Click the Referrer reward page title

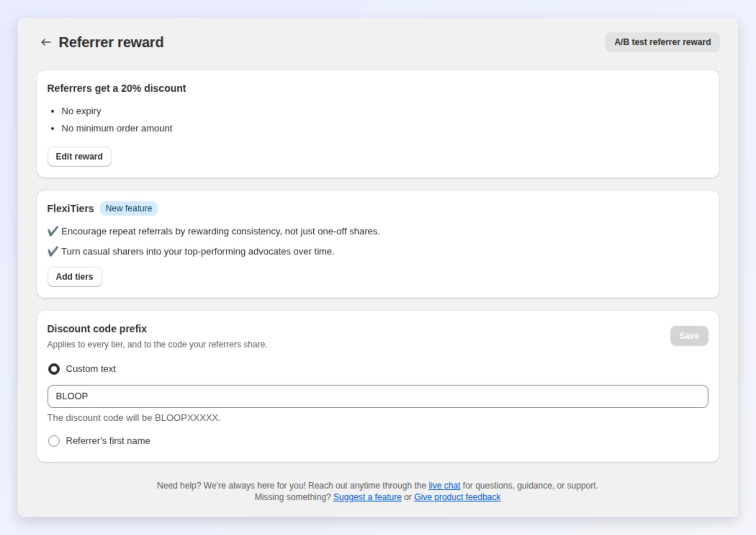(111, 42)
